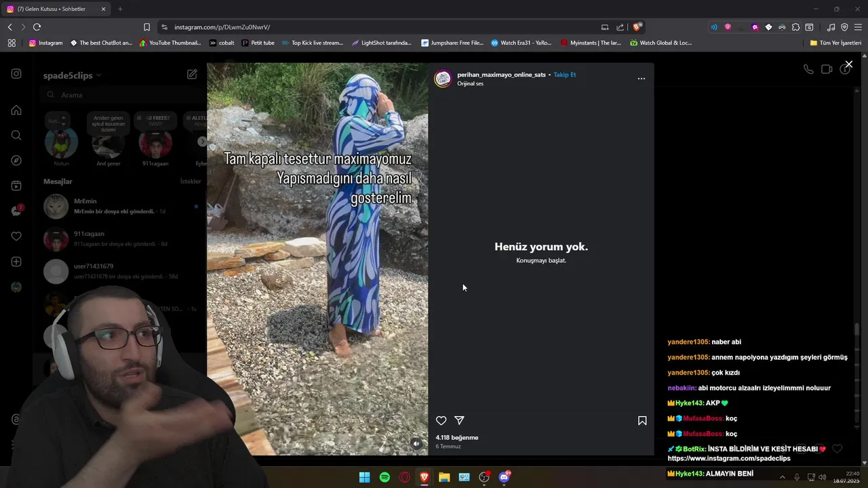The image size is (868, 488).
Task: Compose a new message pencil icon
Action: click(192, 74)
